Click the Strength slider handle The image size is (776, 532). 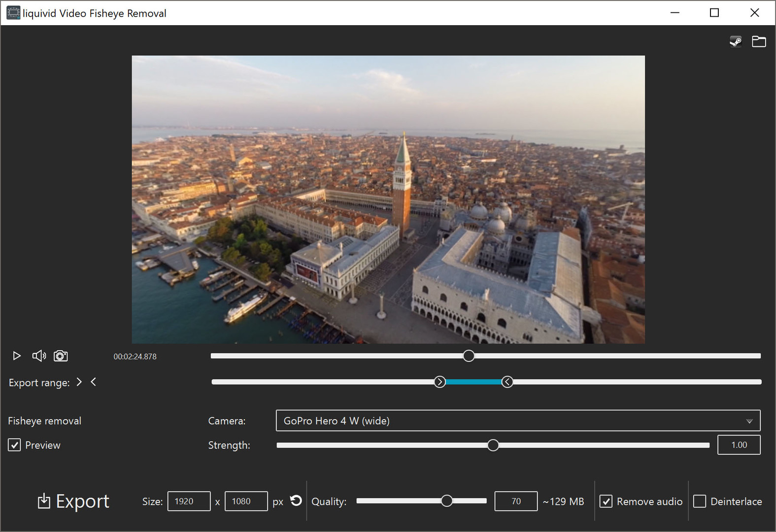coord(493,445)
